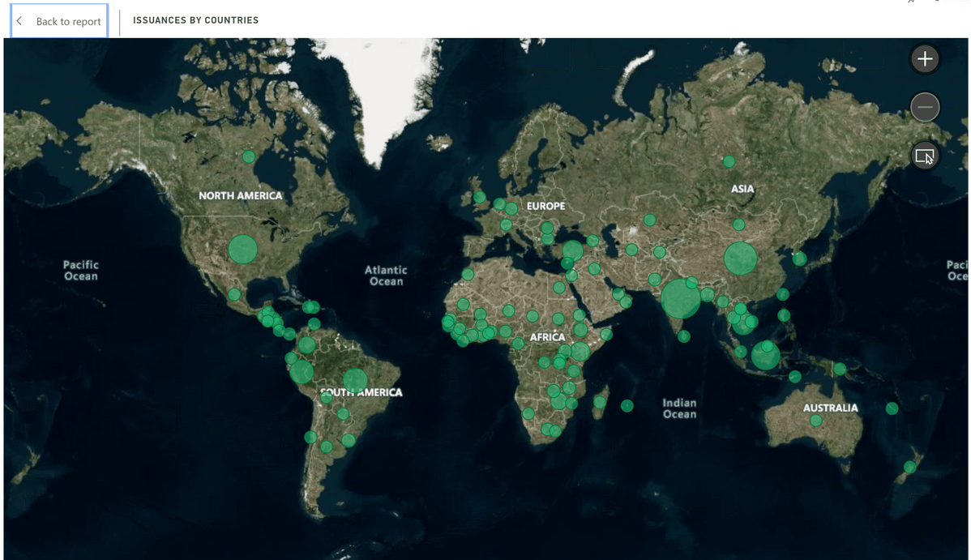Click the back chevron arrow icon
This screenshot has height=560, width=971.
tap(19, 21)
